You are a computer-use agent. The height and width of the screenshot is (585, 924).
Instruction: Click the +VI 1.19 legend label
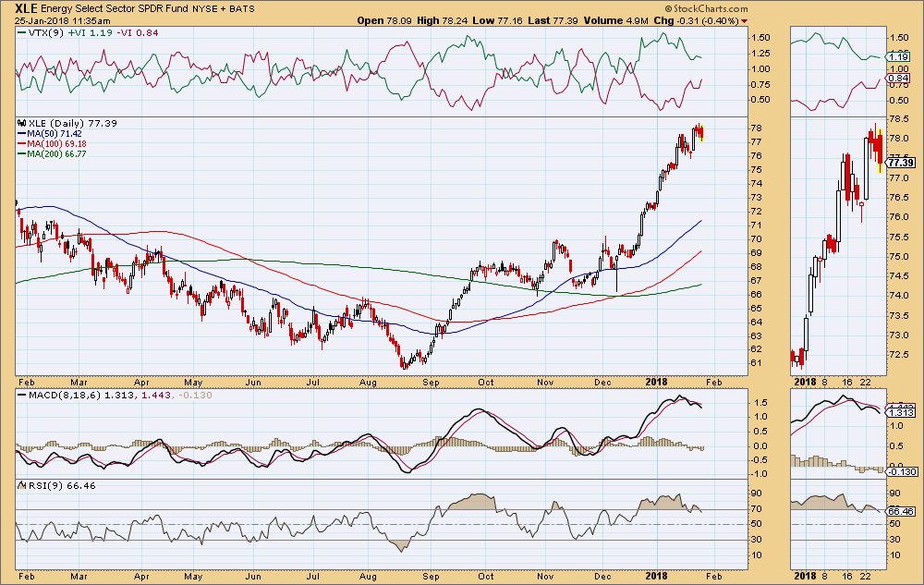(91, 33)
